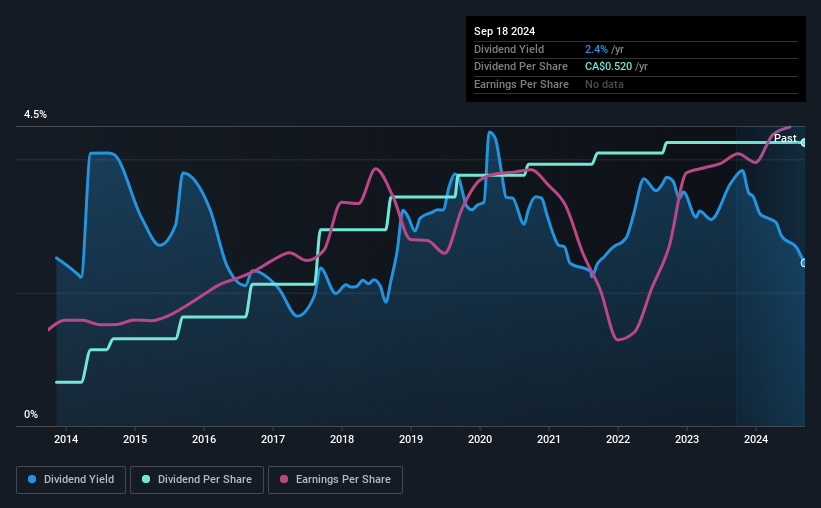Select the 2017 axis label
This screenshot has height=508, width=821.
tap(273, 439)
